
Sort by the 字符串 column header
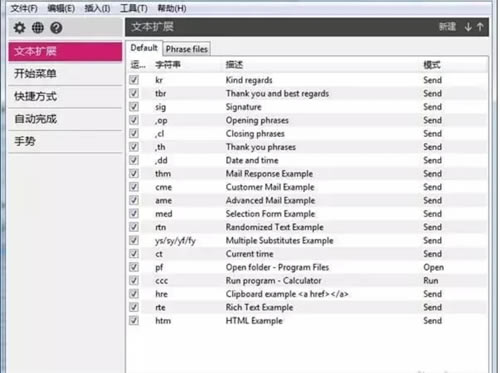point(168,65)
